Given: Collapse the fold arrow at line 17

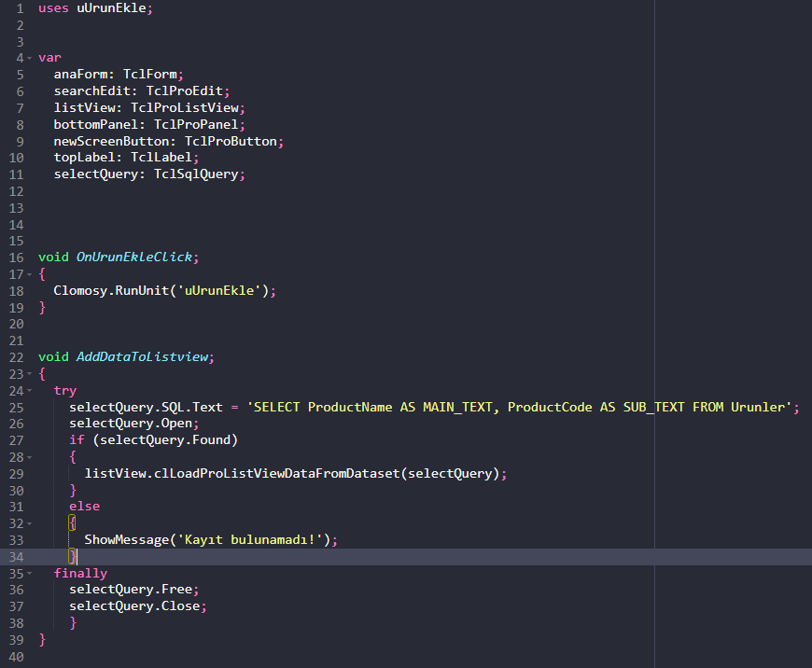Looking at the screenshot, I should coord(30,274).
